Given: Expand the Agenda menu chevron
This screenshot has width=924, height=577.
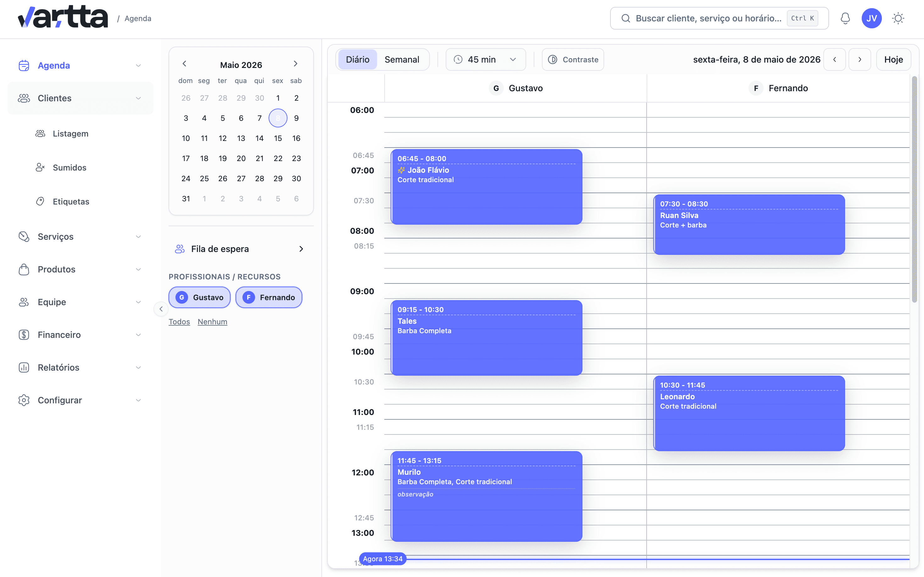Looking at the screenshot, I should point(138,66).
